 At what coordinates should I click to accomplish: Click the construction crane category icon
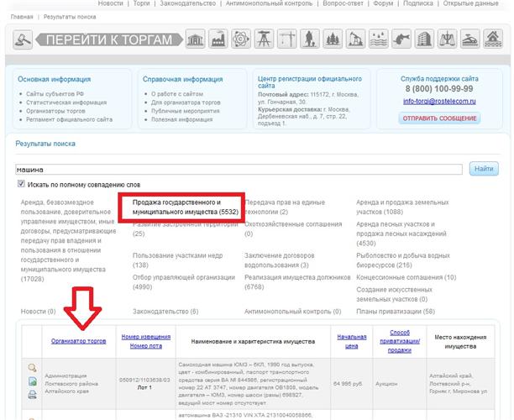pos(286,39)
